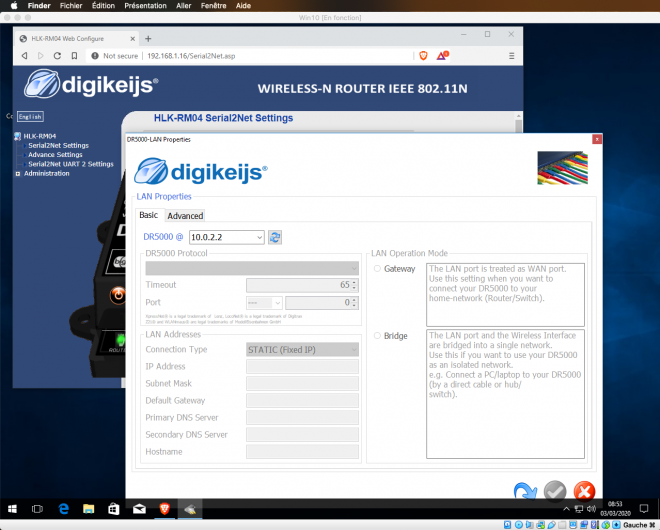Click the refresh icon beside DR5000 address
Viewport: 660px width, 530px height.
tap(275, 237)
